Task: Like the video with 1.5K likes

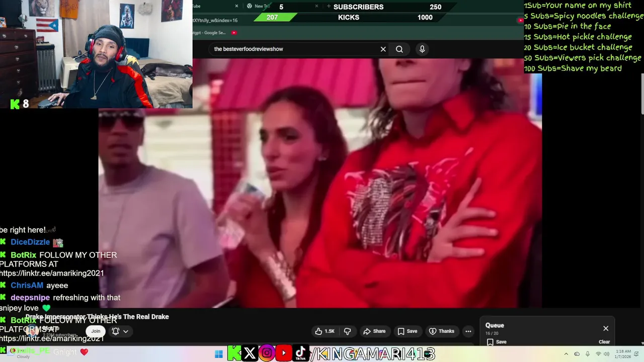Action: [x=325, y=331]
